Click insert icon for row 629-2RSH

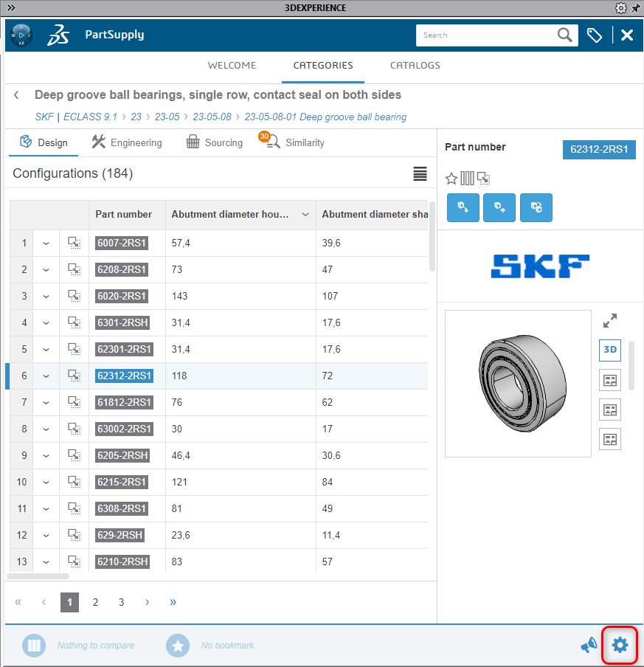pyautogui.click(x=75, y=535)
